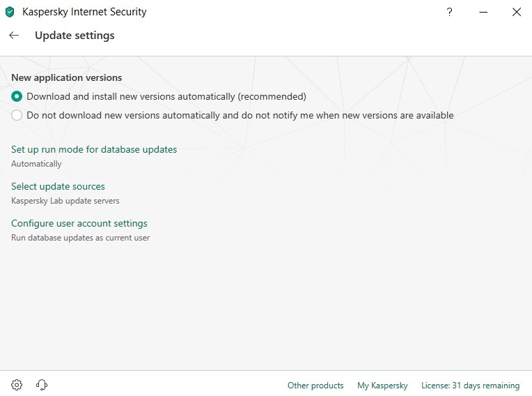The width and height of the screenshot is (532, 396).
Task: Click the Automatically status text
Action: (36, 164)
